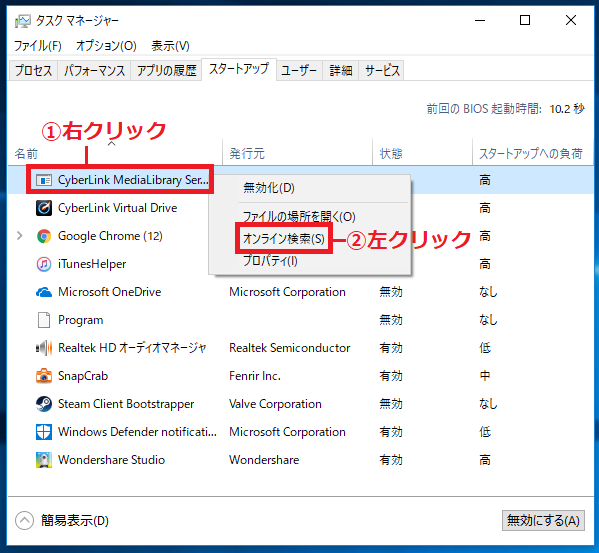The width and height of the screenshot is (599, 553).
Task: Click the Steam Client Bootstrapper icon
Action: tap(44, 404)
